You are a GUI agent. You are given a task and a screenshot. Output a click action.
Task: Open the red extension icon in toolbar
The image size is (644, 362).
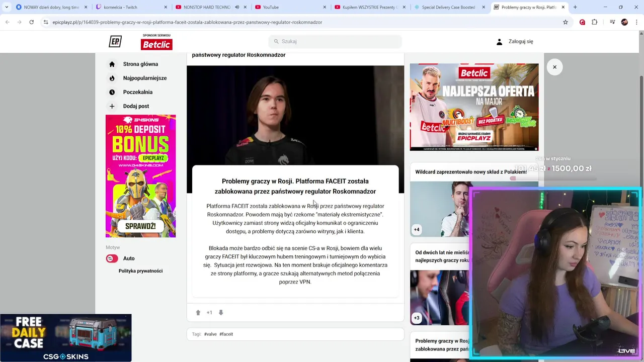pyautogui.click(x=582, y=22)
